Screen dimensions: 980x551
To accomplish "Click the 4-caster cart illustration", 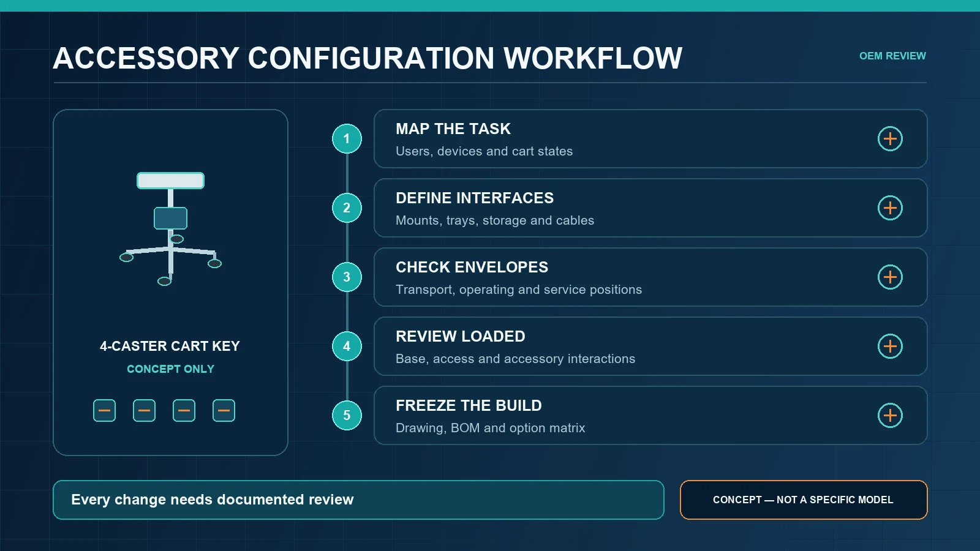I will pos(170,229).
